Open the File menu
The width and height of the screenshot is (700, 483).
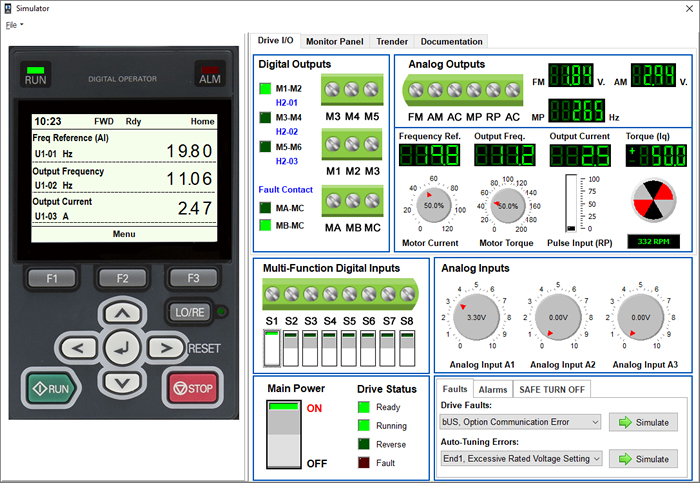coord(14,25)
